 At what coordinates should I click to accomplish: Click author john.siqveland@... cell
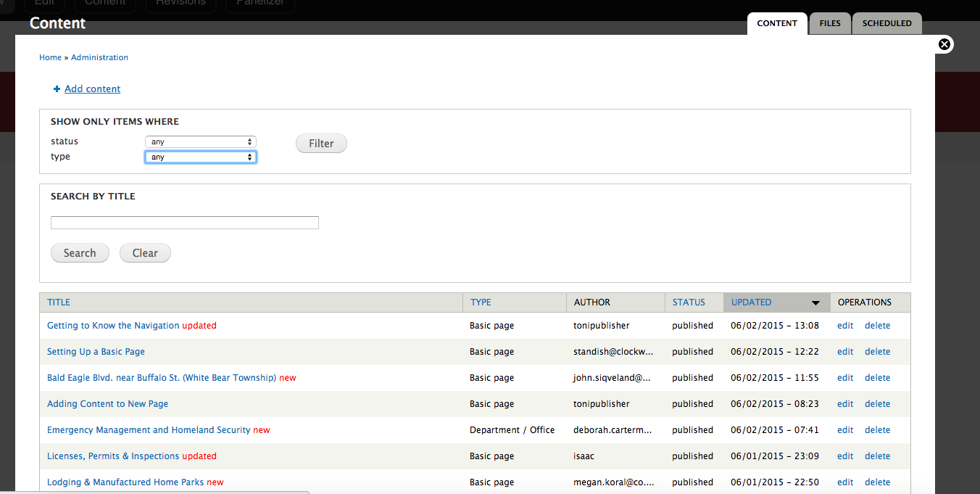point(612,378)
